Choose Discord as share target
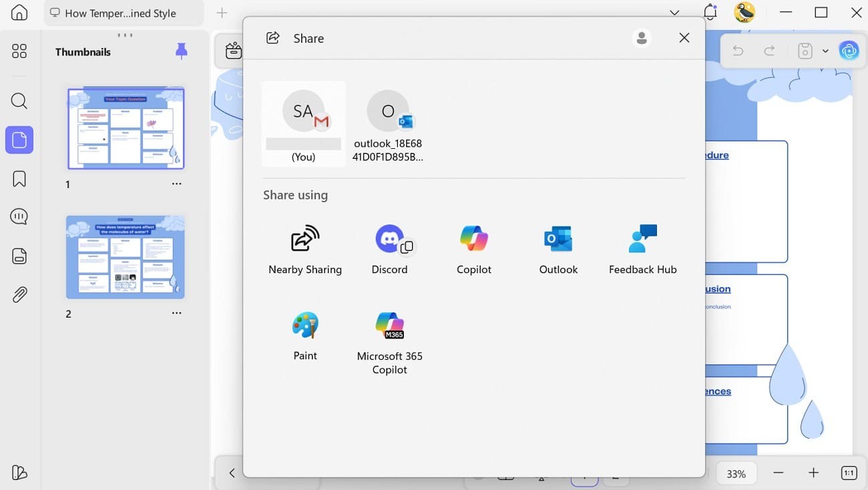 389,249
